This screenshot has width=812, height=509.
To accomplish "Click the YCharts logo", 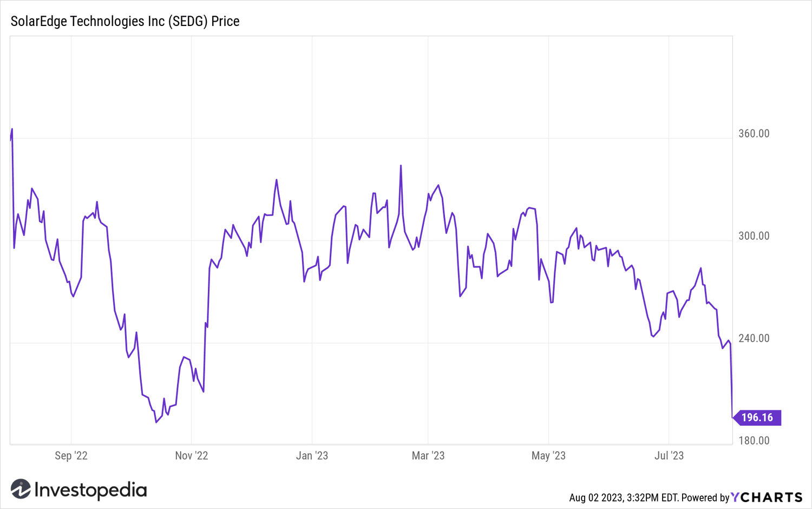I will pos(767,497).
